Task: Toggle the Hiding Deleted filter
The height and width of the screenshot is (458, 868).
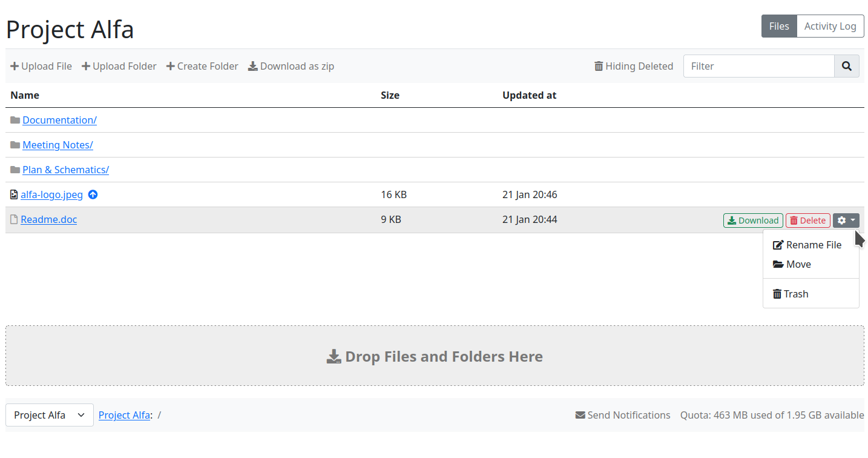Action: [633, 66]
